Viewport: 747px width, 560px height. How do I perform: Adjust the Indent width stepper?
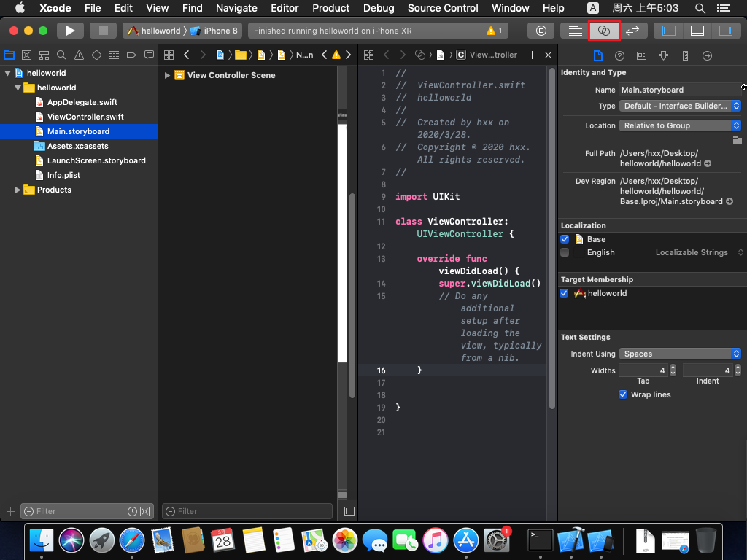738,370
